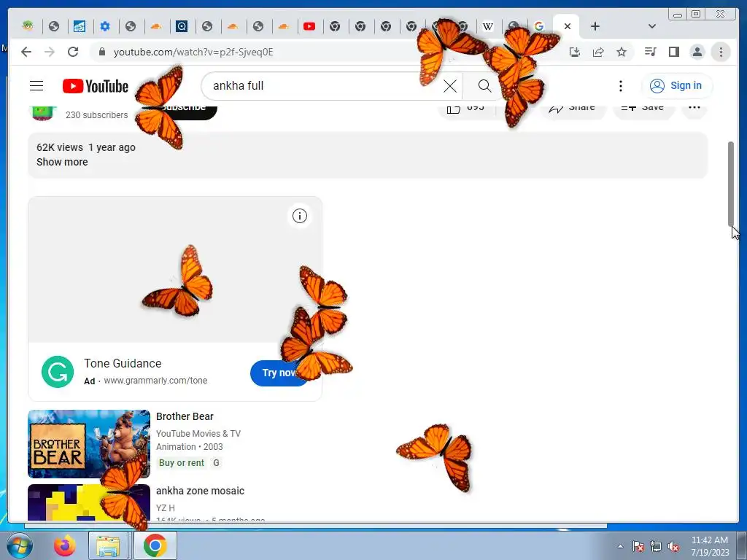Click 'Show more' in the description

62,162
